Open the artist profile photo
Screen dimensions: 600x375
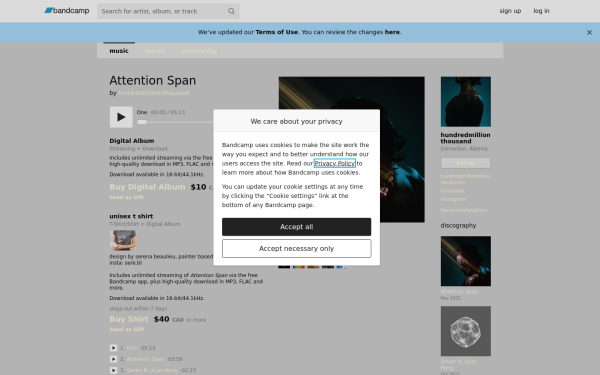[x=466, y=102]
